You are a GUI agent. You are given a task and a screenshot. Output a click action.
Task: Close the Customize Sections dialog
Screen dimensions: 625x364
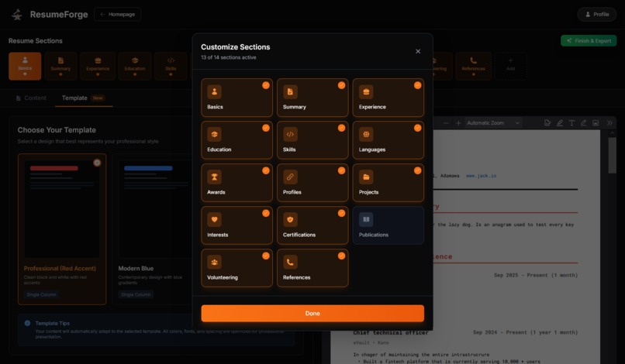click(418, 51)
